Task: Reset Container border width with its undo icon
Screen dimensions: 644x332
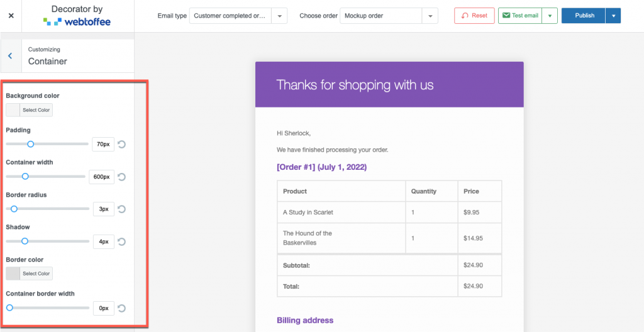Action: coord(121,308)
